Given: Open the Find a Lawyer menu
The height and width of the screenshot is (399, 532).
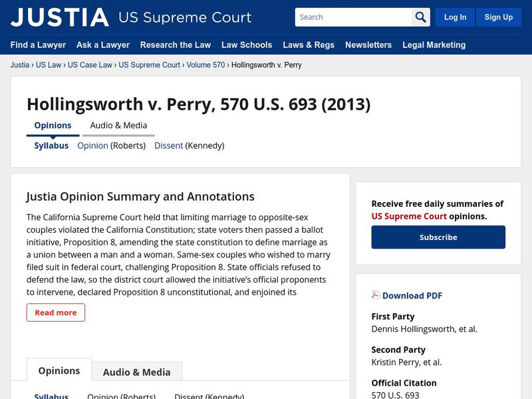Looking at the screenshot, I should pyautogui.click(x=37, y=45).
